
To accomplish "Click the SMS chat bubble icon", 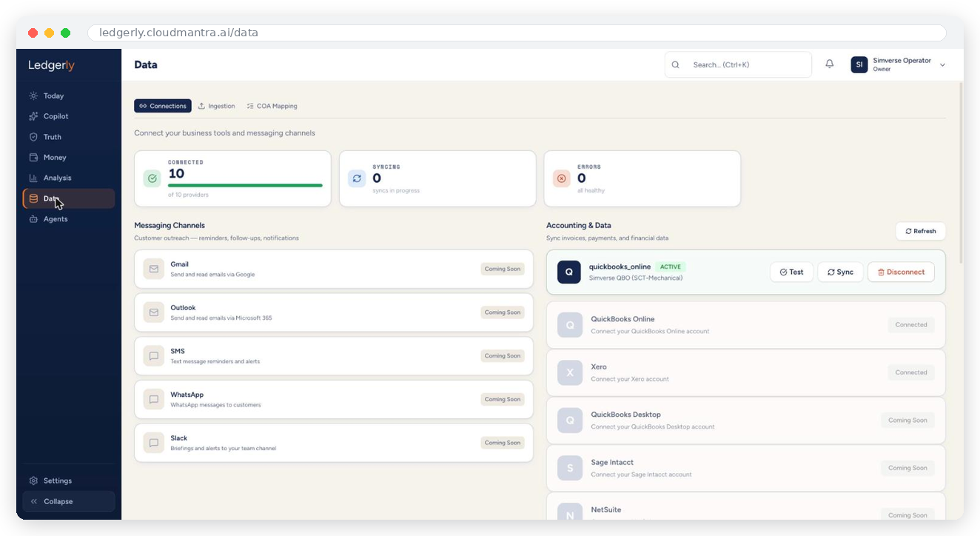I will (x=154, y=356).
